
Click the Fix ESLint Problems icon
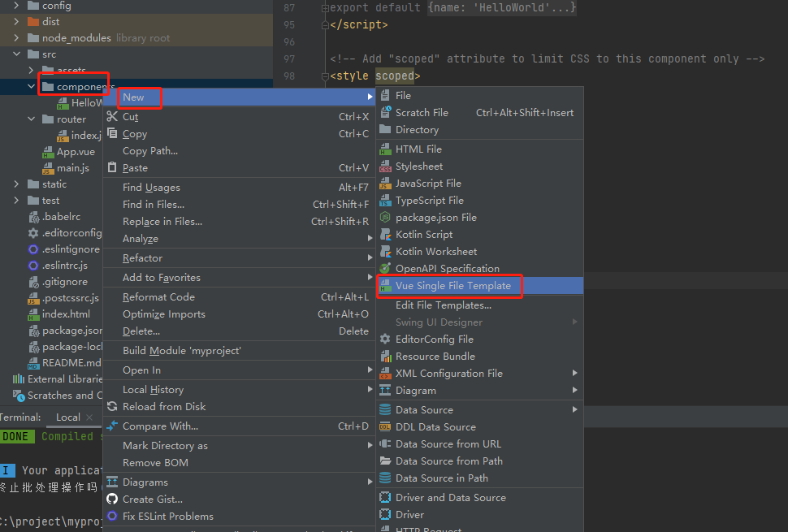point(112,516)
